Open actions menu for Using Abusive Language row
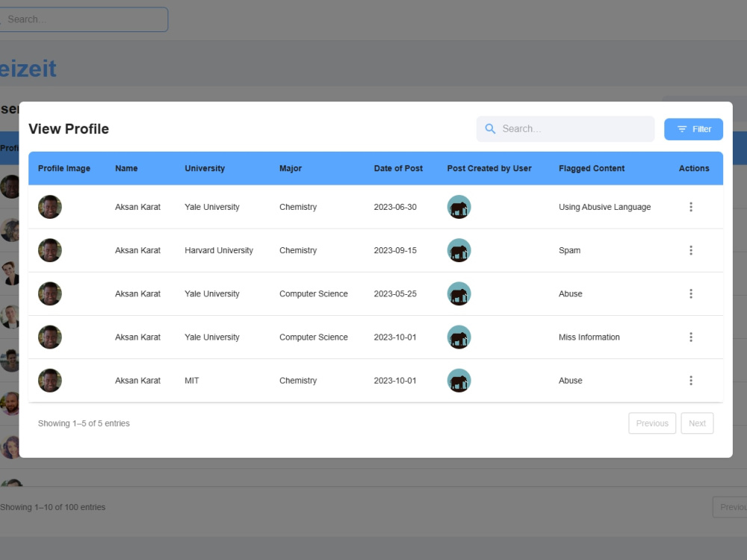The width and height of the screenshot is (747, 560). tap(691, 207)
